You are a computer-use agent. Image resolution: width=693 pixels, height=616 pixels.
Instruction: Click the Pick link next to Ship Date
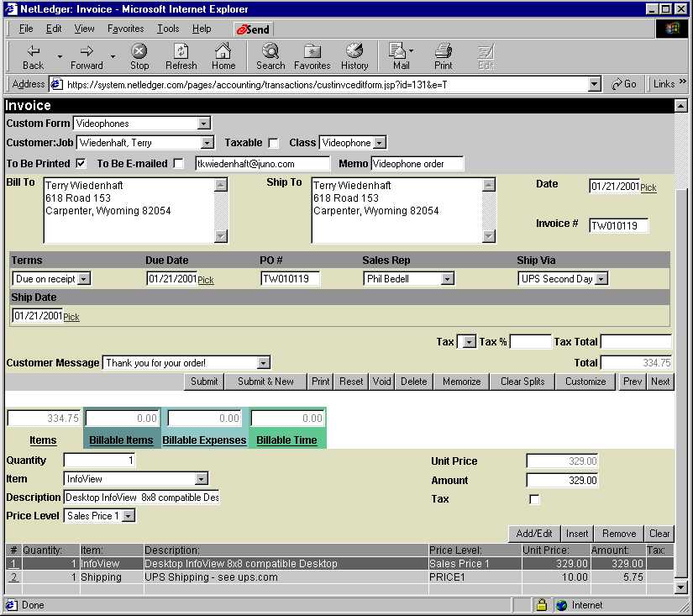point(71,317)
